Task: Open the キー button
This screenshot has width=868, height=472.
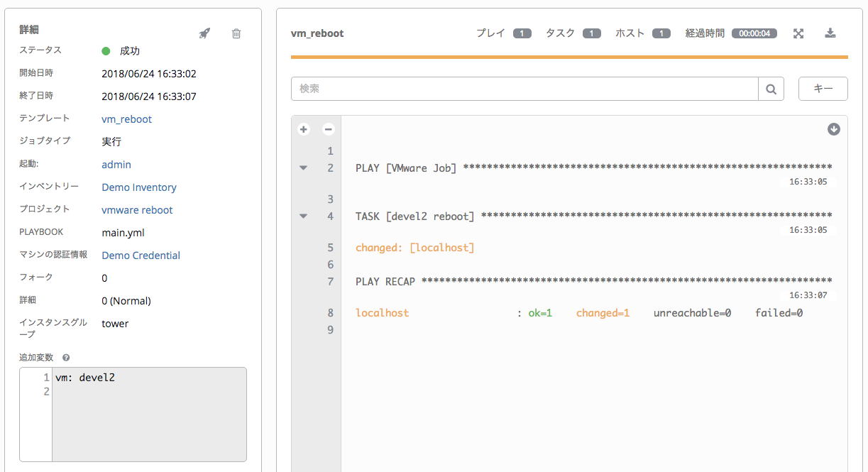Action: (x=823, y=89)
